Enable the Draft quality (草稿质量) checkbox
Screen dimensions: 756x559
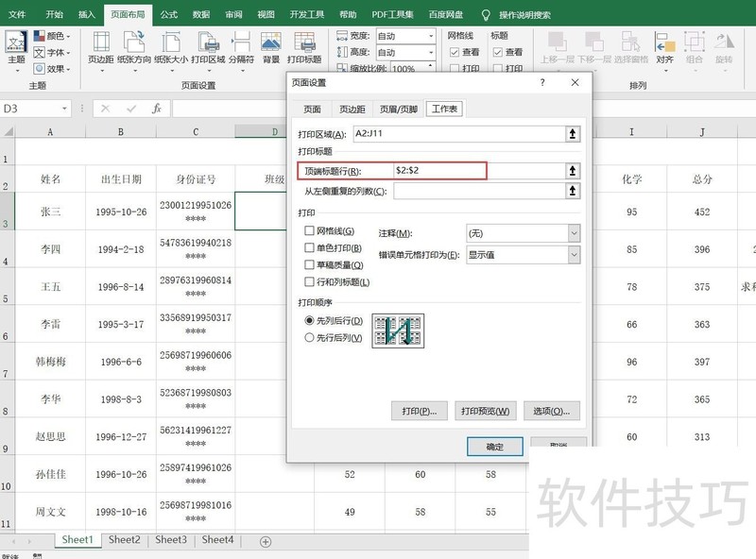click(309, 264)
